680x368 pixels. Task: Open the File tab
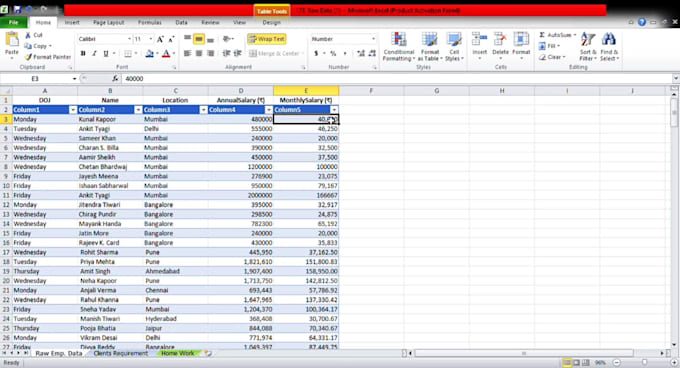click(x=13, y=22)
